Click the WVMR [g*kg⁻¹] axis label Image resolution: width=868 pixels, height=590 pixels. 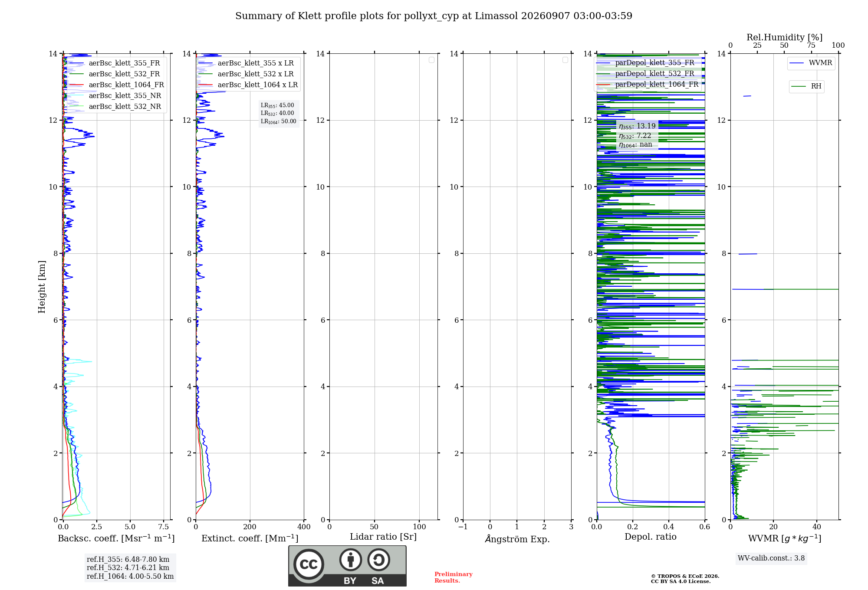tap(785, 538)
